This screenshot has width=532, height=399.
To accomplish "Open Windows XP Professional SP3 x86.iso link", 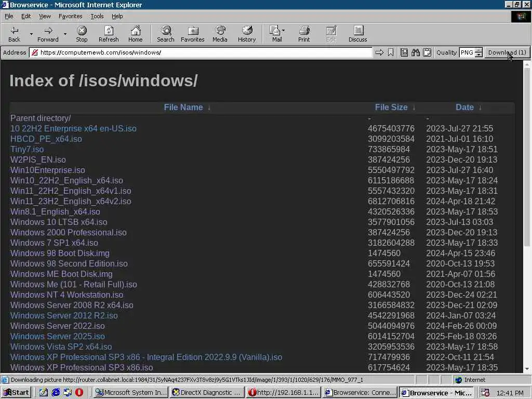I will click(82, 367).
